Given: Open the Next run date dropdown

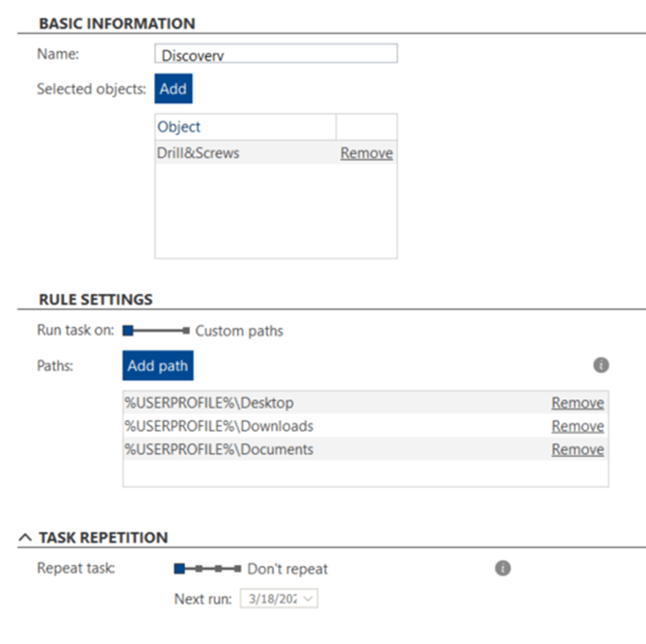Looking at the screenshot, I should pos(308,599).
